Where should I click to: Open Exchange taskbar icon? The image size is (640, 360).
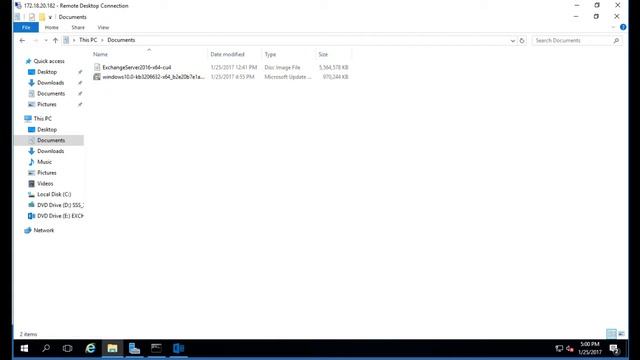pyautogui.click(x=178, y=348)
